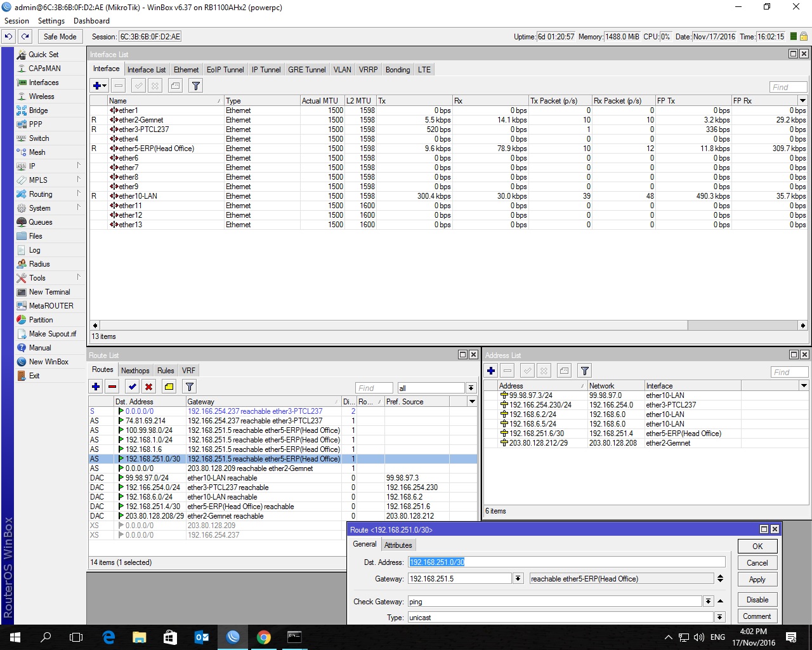
Task: Switch to the Attributes tab in the route dialog
Action: [398, 545]
